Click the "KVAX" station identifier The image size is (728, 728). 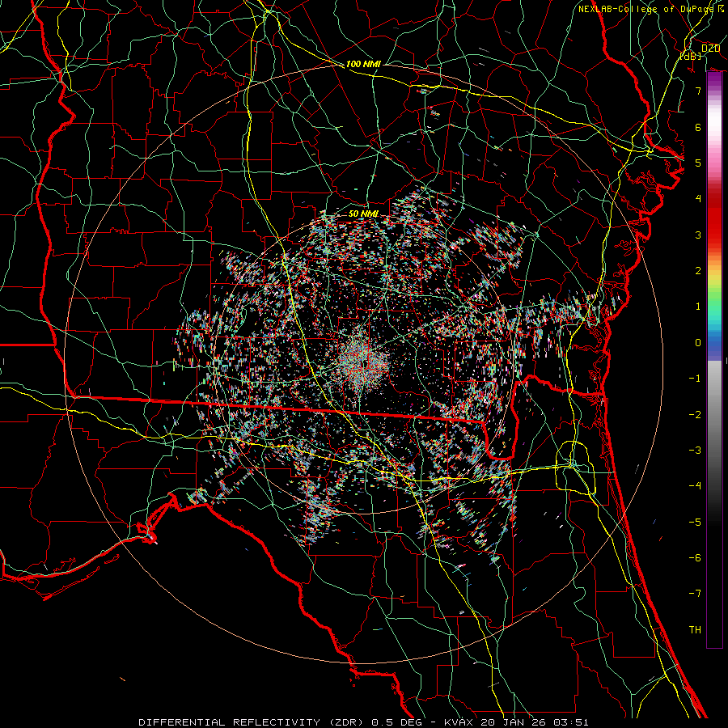click(459, 722)
